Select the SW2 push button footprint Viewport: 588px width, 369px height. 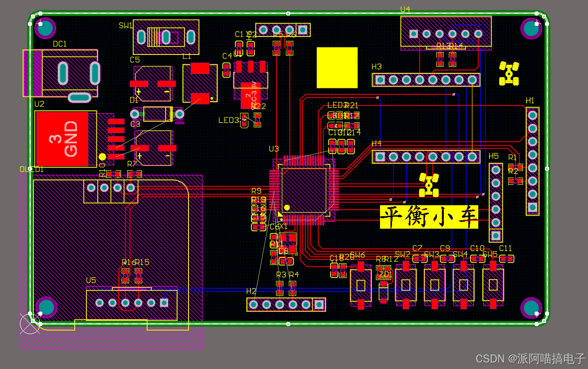tap(406, 285)
